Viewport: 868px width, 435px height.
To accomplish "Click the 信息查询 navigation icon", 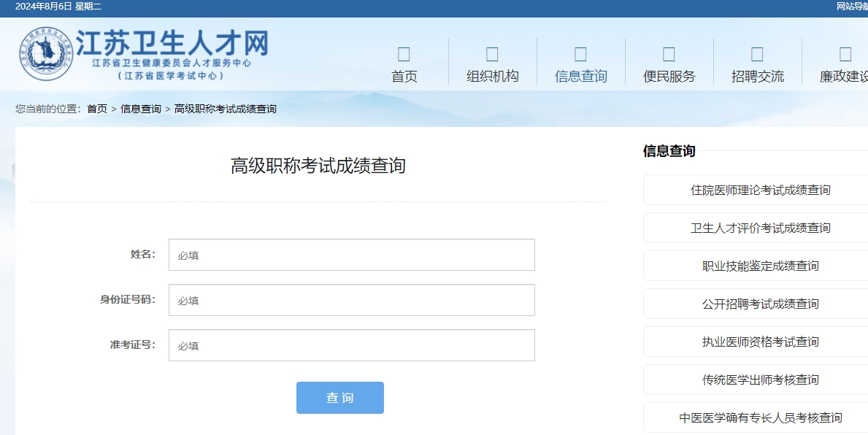I will (x=580, y=53).
